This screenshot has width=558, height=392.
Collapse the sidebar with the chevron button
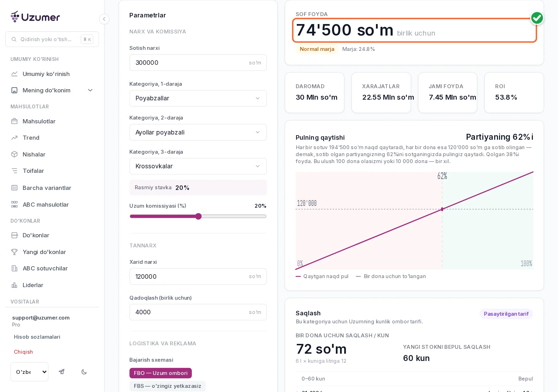pos(104,19)
